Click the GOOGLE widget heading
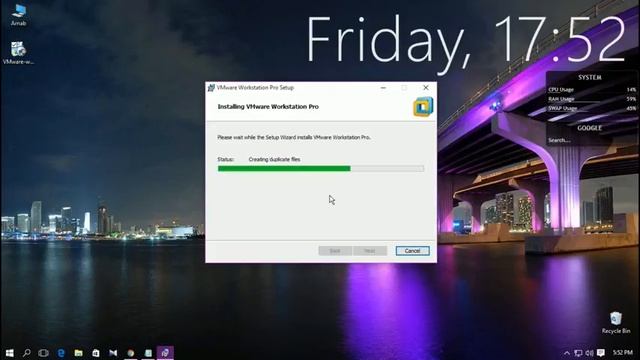The height and width of the screenshot is (360, 640). click(x=589, y=128)
